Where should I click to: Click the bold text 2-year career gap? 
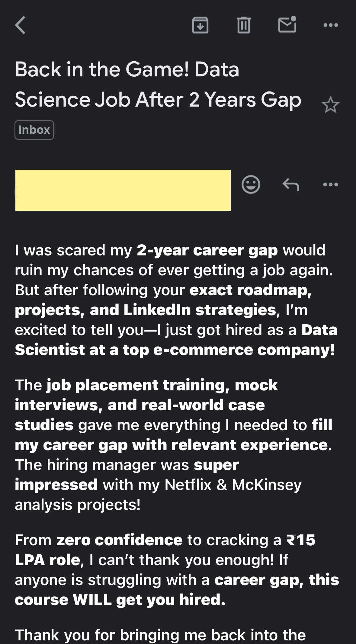pos(207,250)
